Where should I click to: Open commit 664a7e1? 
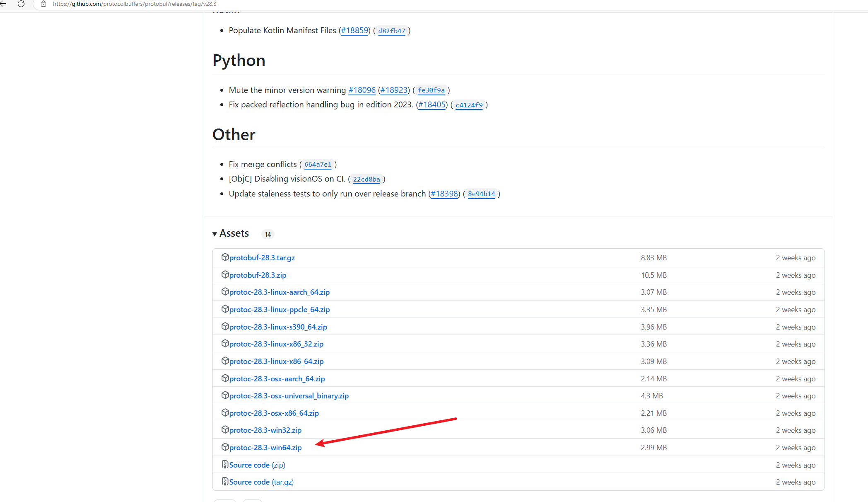coord(318,164)
